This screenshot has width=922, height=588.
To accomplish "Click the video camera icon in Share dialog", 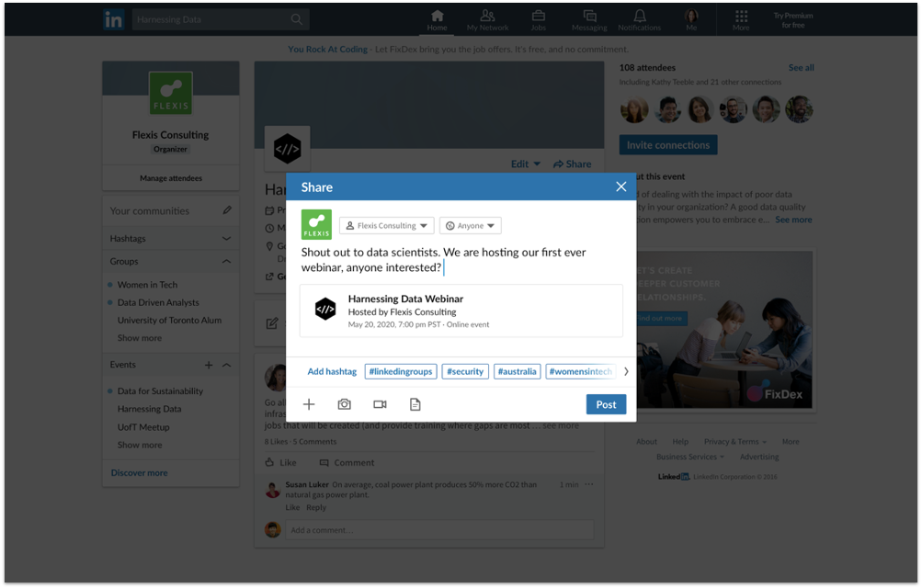I will pyautogui.click(x=380, y=404).
